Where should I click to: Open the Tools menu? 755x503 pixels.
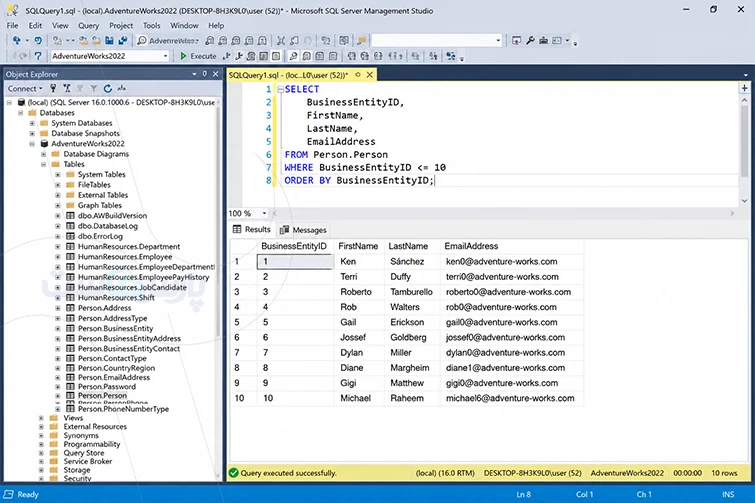(x=151, y=26)
